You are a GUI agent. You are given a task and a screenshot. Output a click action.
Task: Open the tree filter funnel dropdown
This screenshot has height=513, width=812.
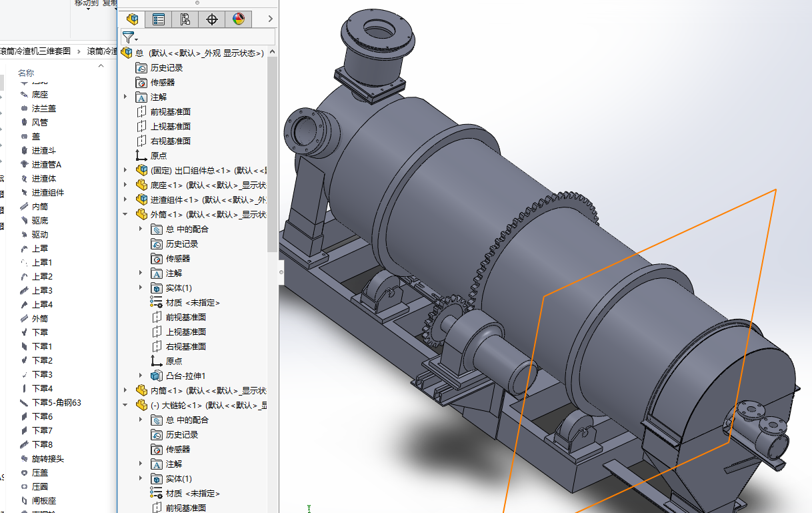(129, 37)
